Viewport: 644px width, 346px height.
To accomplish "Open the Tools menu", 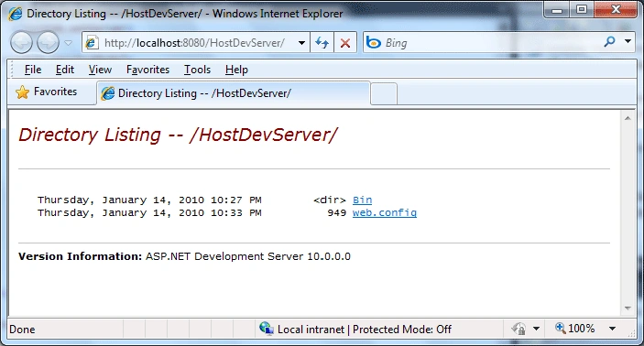I will pos(197,70).
